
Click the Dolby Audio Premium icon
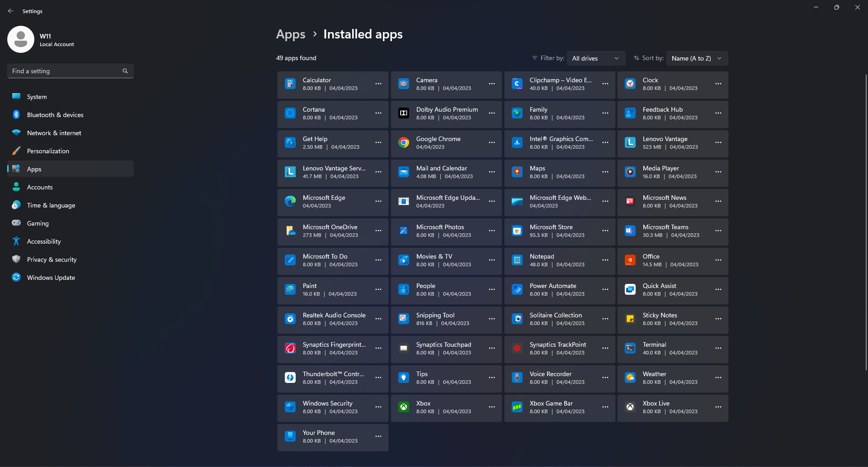[404, 113]
